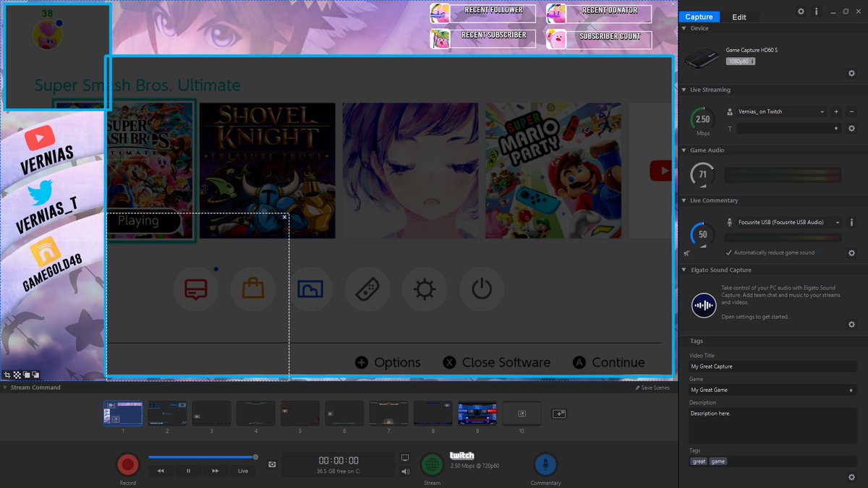Collapse the Game Audio section
The image size is (868, 488).
(x=685, y=150)
